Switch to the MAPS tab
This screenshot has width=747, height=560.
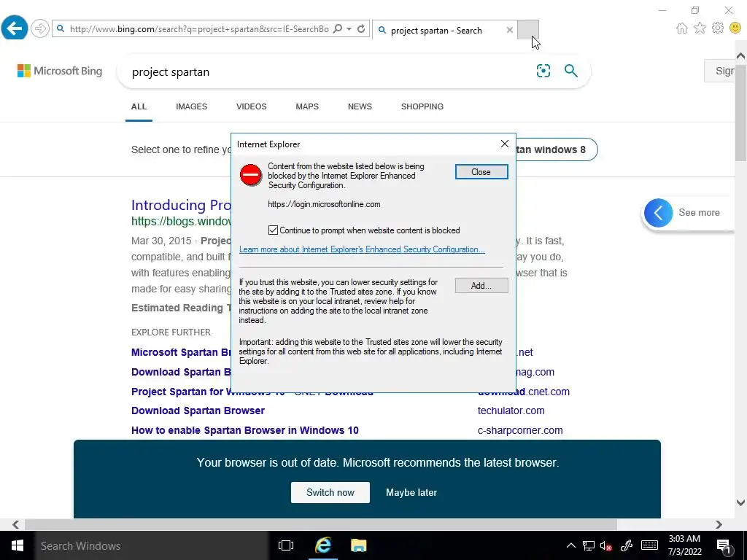point(307,106)
